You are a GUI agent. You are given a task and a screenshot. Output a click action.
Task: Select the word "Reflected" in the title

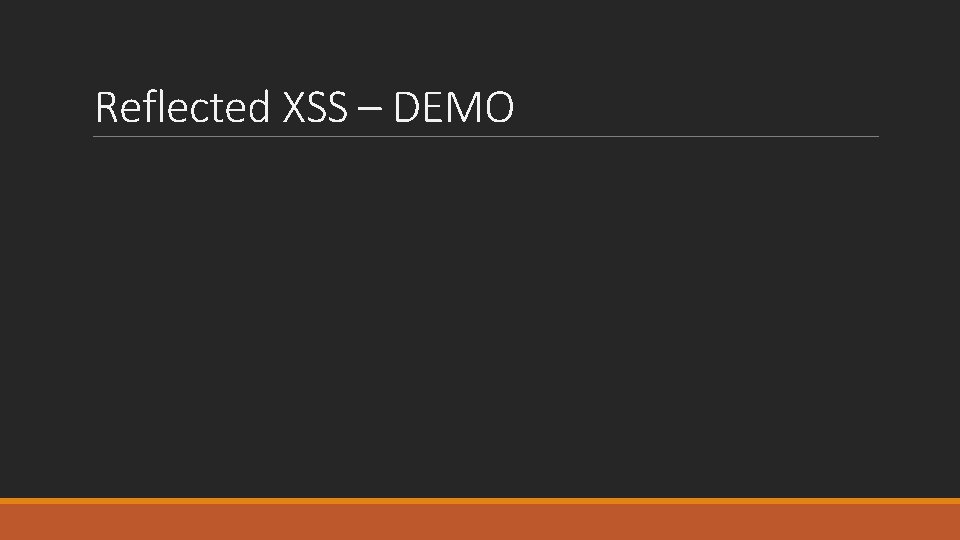(182, 107)
